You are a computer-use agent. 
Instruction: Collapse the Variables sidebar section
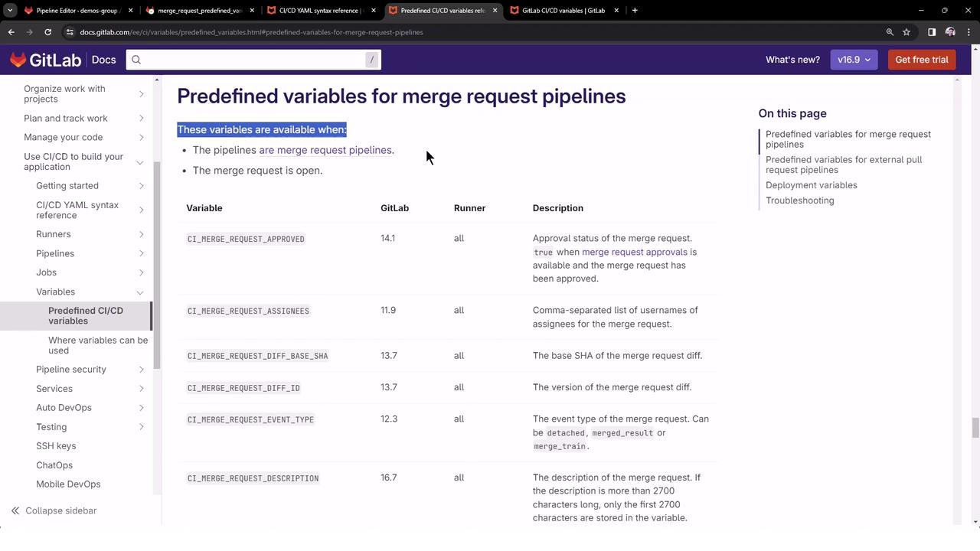pyautogui.click(x=140, y=292)
